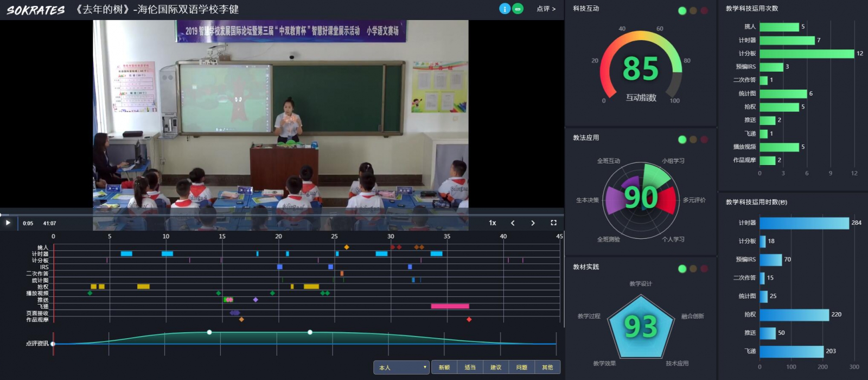Expand the 点评 panel

coord(546,9)
